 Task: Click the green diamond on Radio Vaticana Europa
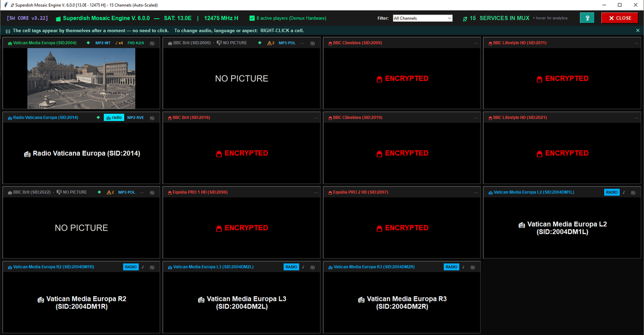click(99, 118)
